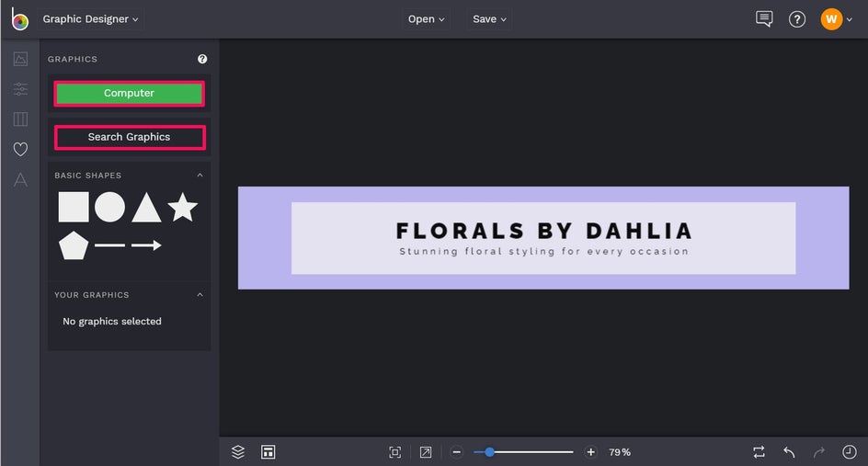This screenshot has width=868, height=466.
Task: Click the Graphics panel help icon
Action: pyautogui.click(x=202, y=59)
